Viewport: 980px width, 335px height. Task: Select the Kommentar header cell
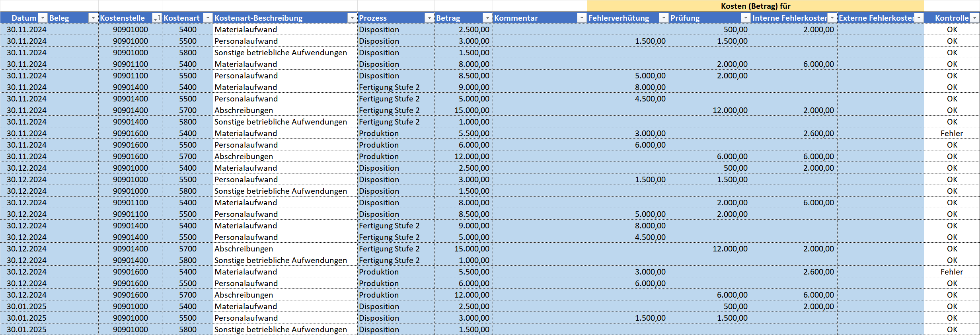540,18
